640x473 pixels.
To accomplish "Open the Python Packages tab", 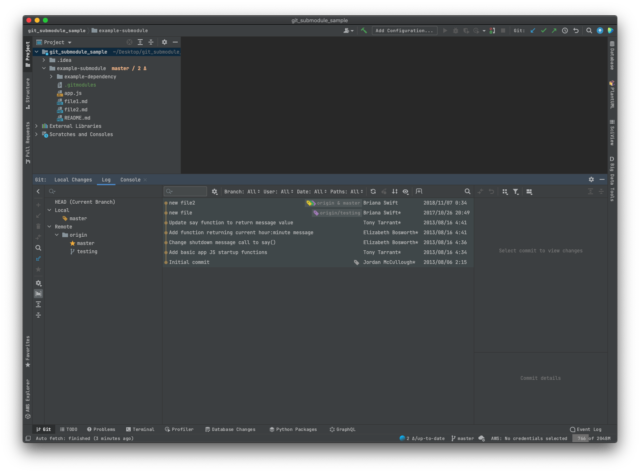I will click(x=293, y=429).
